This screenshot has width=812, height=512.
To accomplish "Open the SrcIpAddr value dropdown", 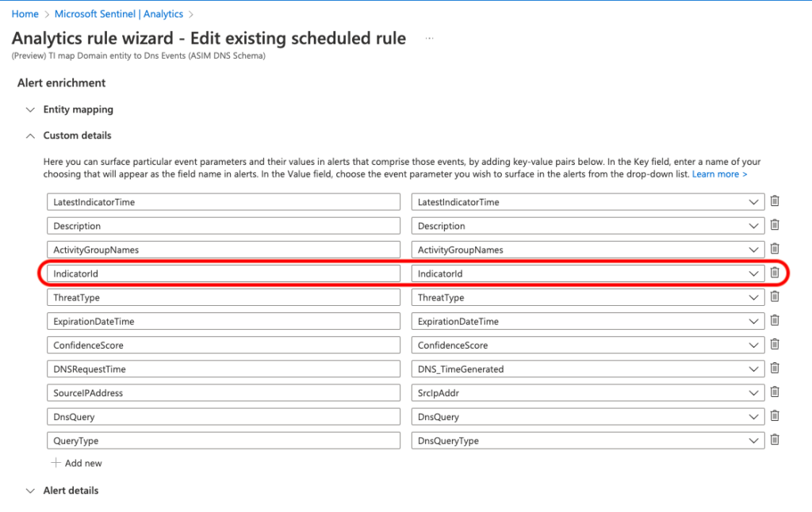I will click(x=588, y=392).
